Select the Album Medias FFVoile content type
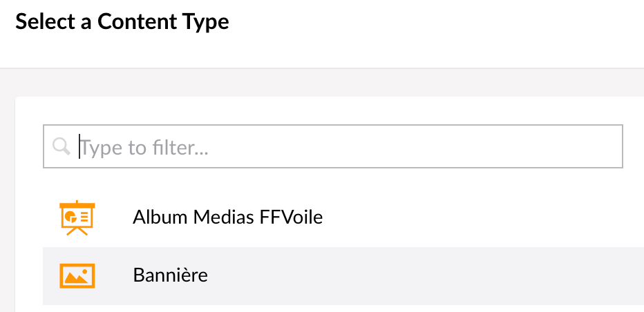Screen dimensions: 644x312 click(x=343, y=218)
